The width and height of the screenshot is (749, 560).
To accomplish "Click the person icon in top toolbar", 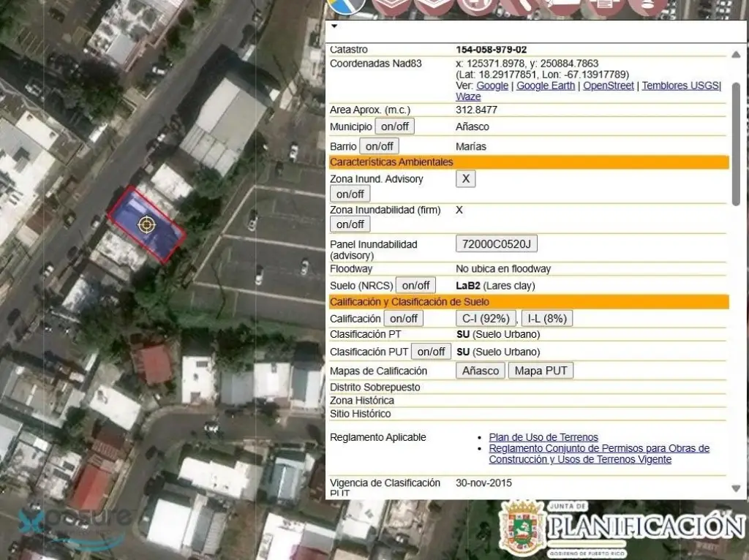I will click(647, 6).
